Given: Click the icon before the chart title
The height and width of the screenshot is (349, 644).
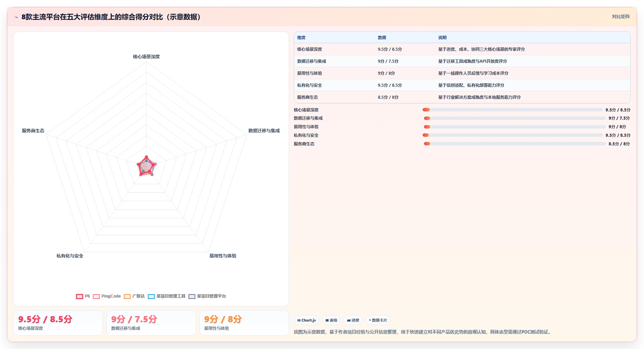Looking at the screenshot, I should pyautogui.click(x=16, y=17).
